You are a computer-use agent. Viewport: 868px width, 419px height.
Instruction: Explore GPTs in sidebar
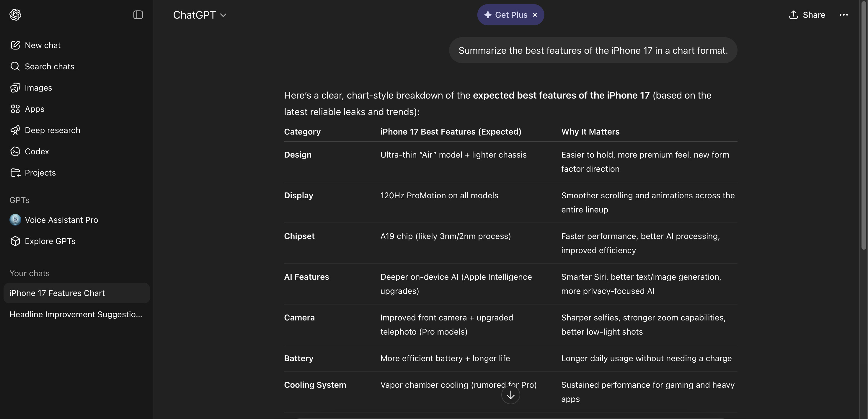tap(50, 241)
